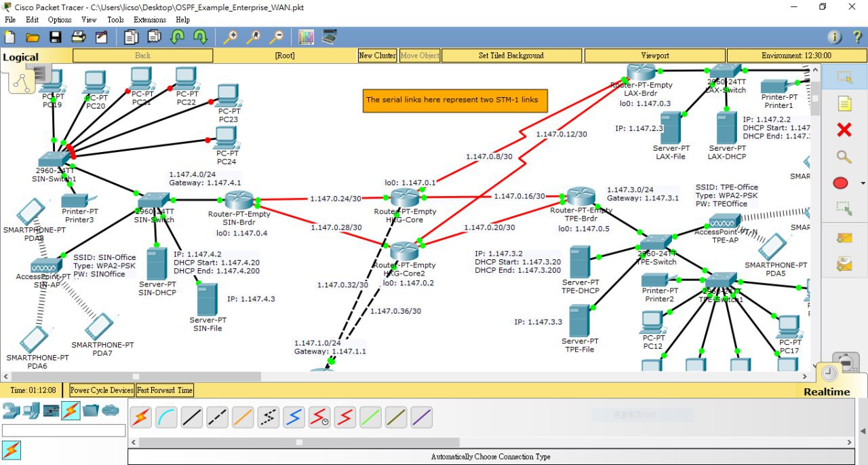Open the drawing palette icon
The image size is (868, 465).
(x=307, y=37)
